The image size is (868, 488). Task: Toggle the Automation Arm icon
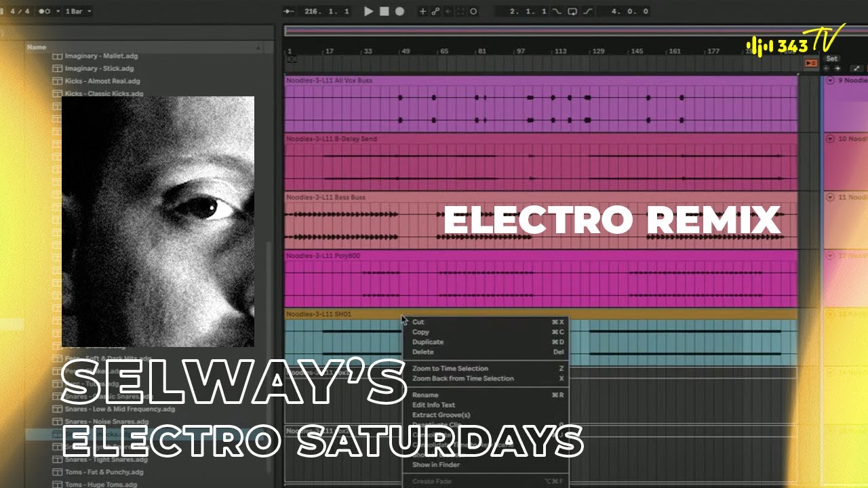click(x=435, y=12)
